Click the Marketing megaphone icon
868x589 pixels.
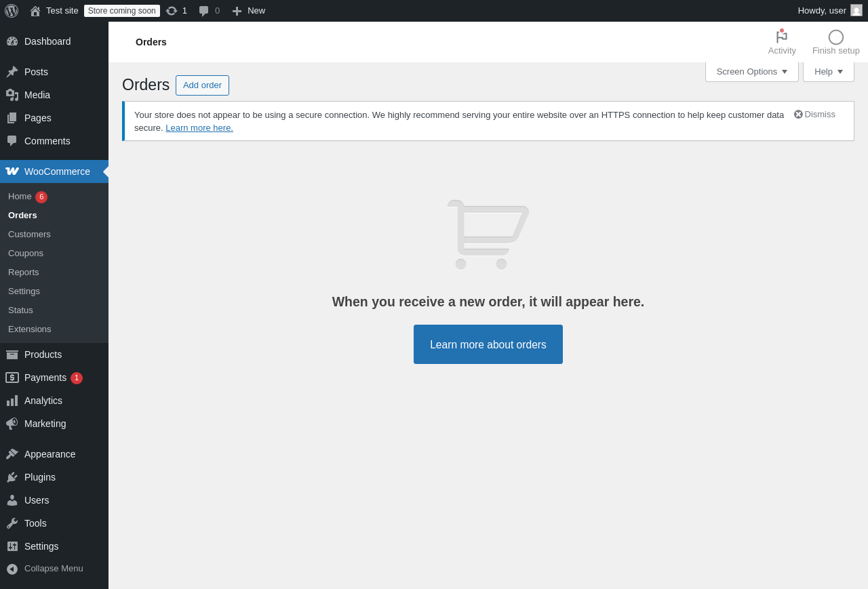pyautogui.click(x=12, y=424)
